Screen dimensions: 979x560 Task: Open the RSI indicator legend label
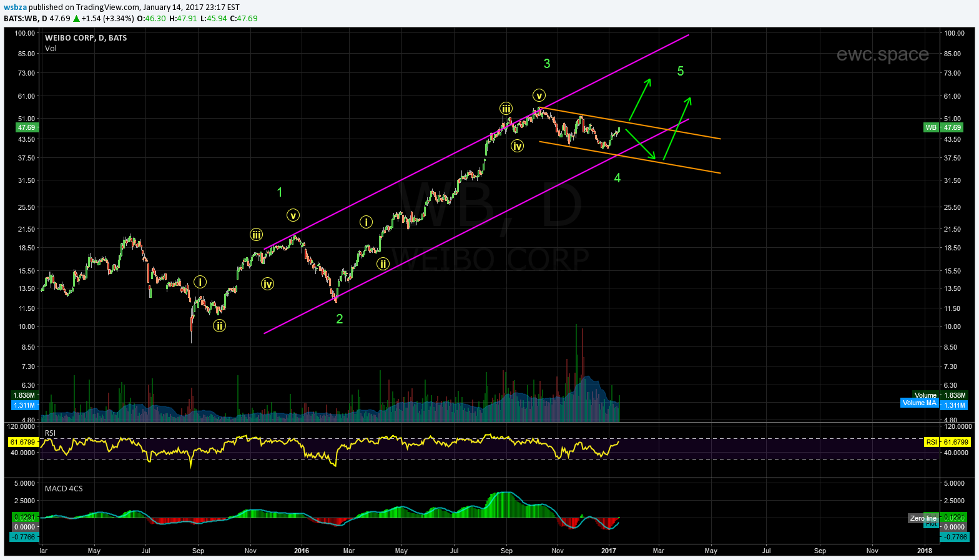[x=50, y=433]
